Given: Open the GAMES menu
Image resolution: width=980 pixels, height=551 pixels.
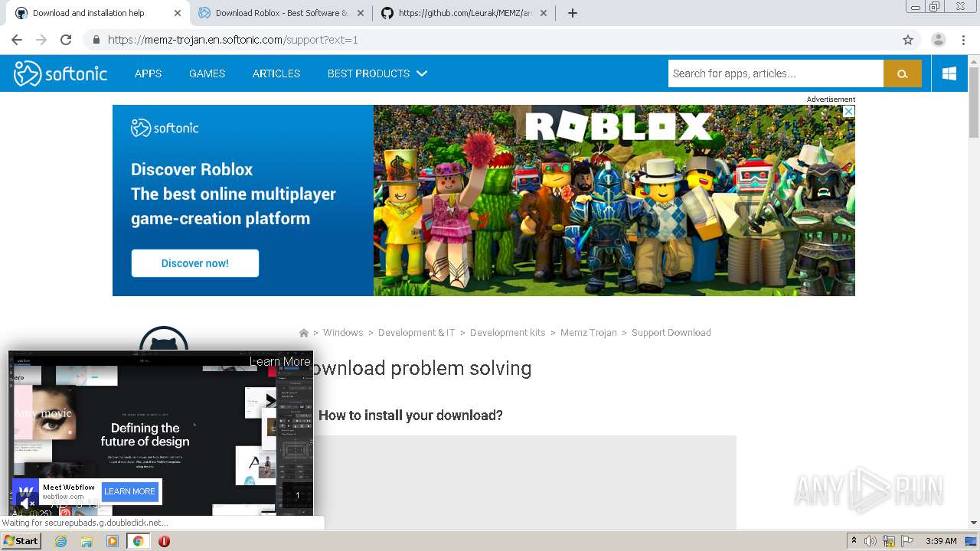Looking at the screenshot, I should click(207, 73).
